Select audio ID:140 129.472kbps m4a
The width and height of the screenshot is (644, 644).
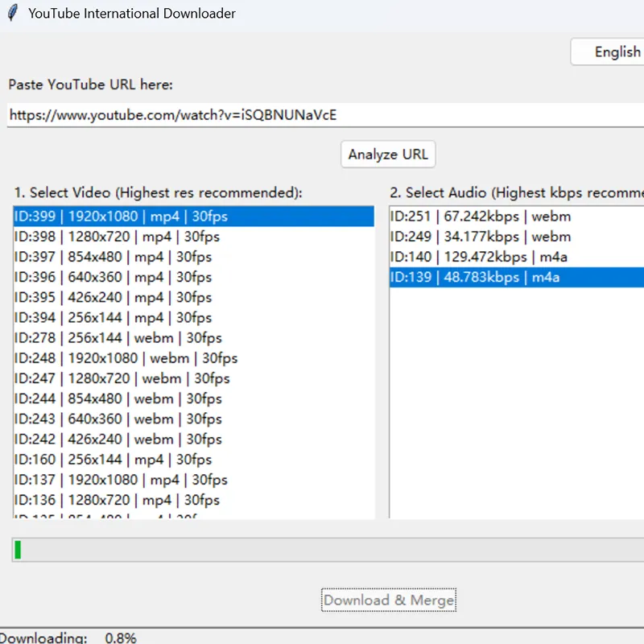517,257
